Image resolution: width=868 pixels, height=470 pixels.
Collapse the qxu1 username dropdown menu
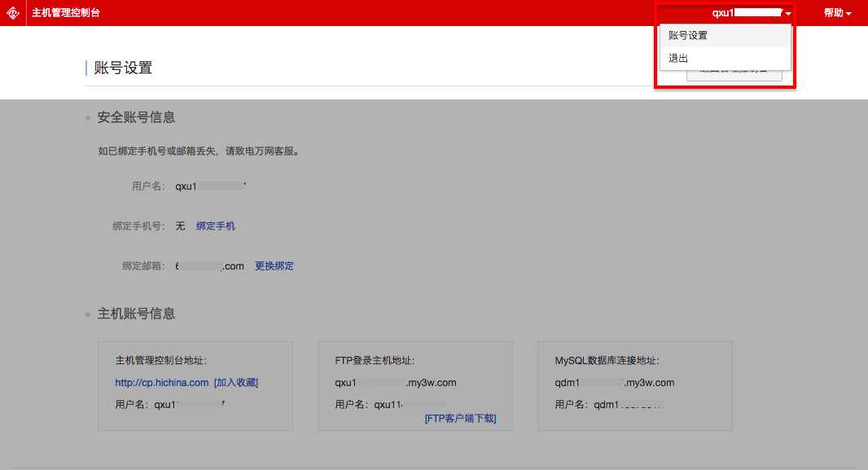tap(751, 13)
